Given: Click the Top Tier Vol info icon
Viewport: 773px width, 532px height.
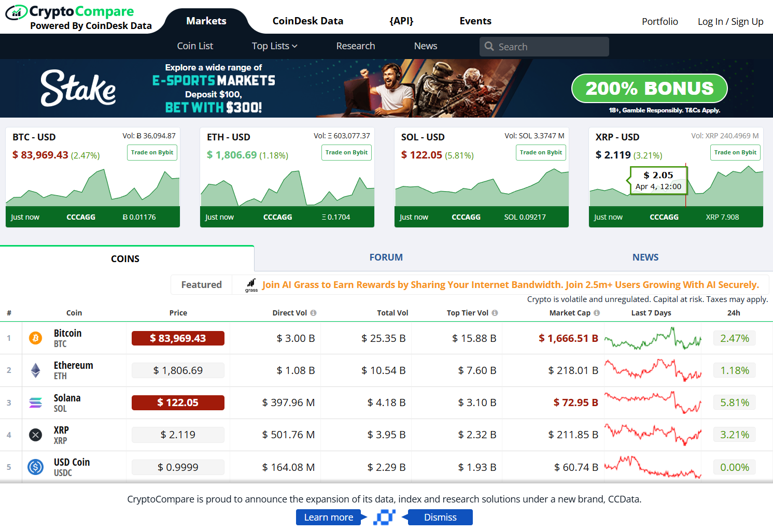Looking at the screenshot, I should (x=495, y=313).
